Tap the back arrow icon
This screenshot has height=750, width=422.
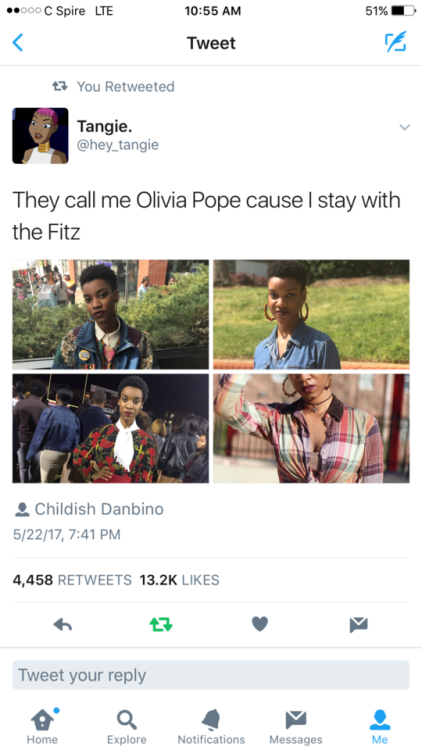[17, 43]
